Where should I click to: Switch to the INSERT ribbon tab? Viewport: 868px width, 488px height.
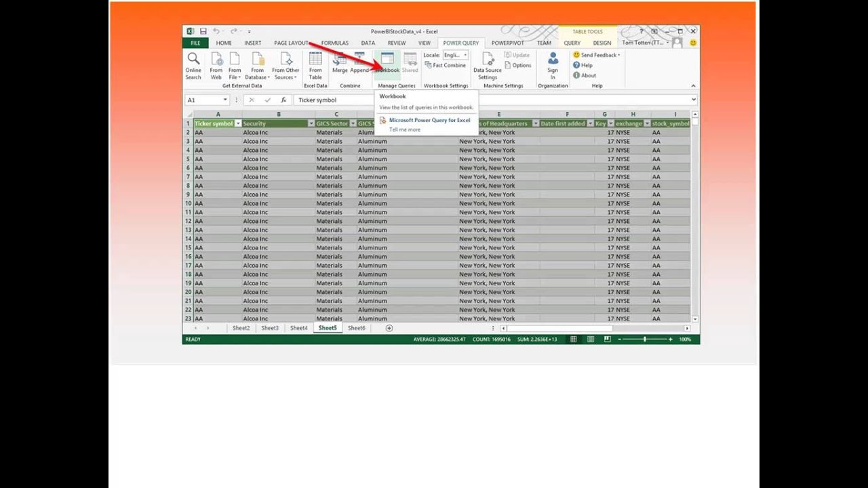[x=253, y=43]
